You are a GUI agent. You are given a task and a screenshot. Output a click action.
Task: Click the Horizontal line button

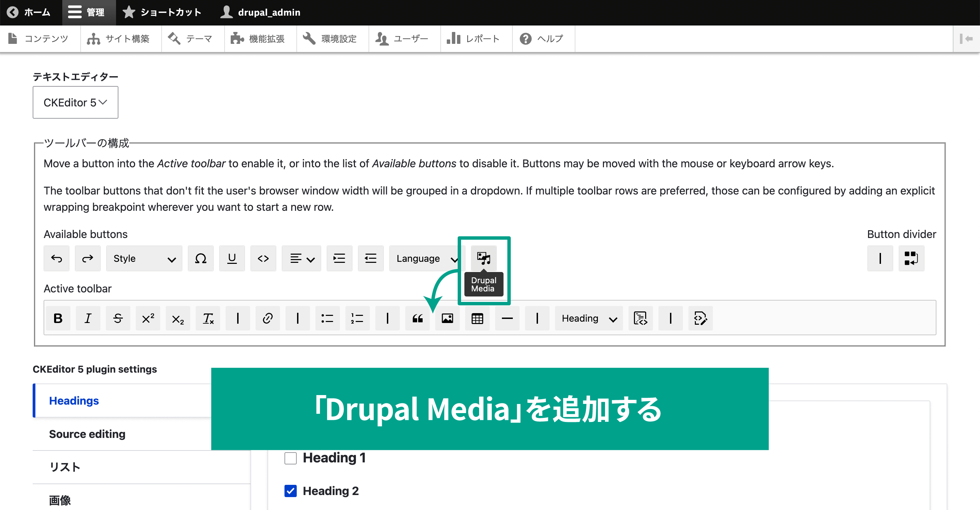click(x=507, y=318)
